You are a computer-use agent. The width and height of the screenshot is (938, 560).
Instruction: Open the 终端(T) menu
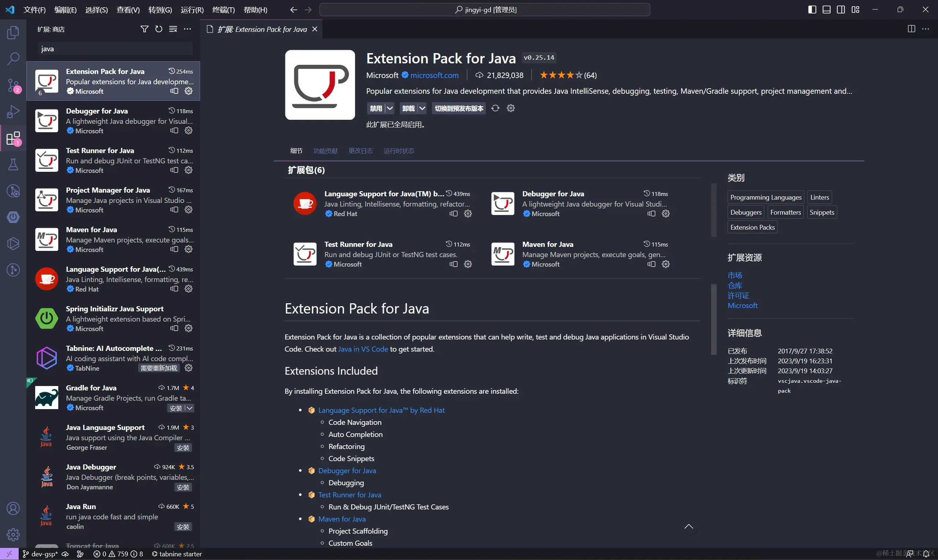click(224, 10)
